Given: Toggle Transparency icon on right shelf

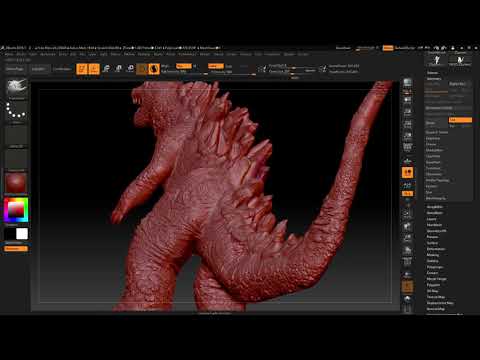Looking at the screenshot, I should pos(407,274).
